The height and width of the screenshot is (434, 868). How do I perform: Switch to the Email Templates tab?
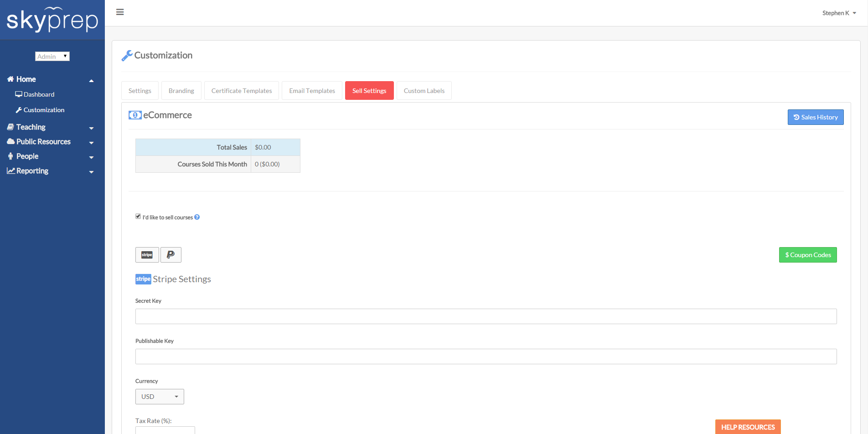312,90
